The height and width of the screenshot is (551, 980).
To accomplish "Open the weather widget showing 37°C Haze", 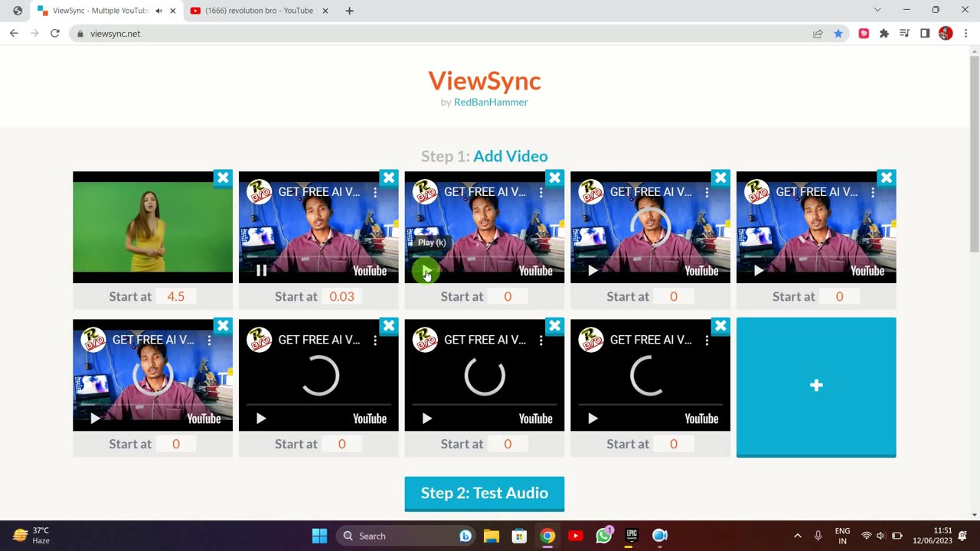I will (32, 536).
